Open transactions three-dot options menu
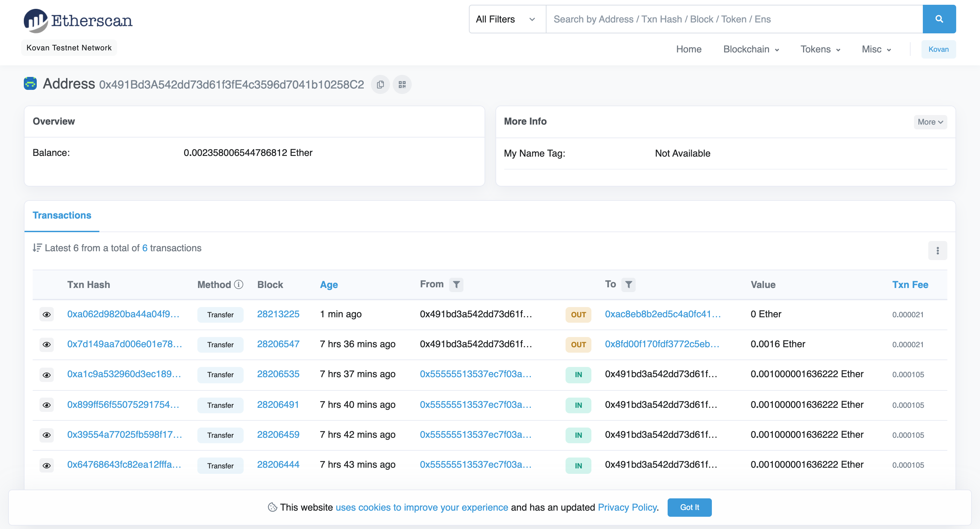The width and height of the screenshot is (980, 529). point(937,251)
